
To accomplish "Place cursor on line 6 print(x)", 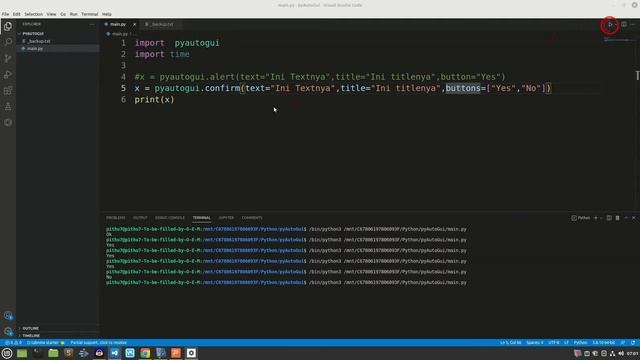I will coord(154,100).
